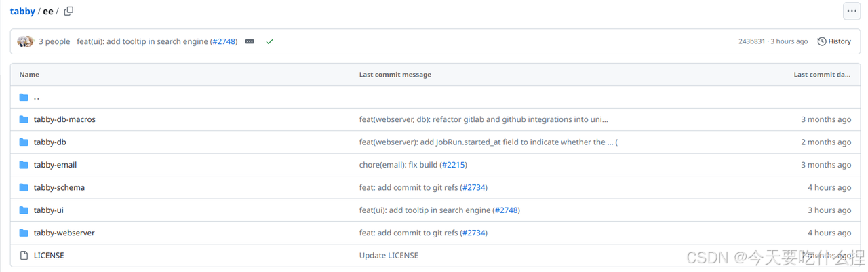The width and height of the screenshot is (868, 272).
Task: Copy the ee path with copy icon
Action: click(68, 12)
